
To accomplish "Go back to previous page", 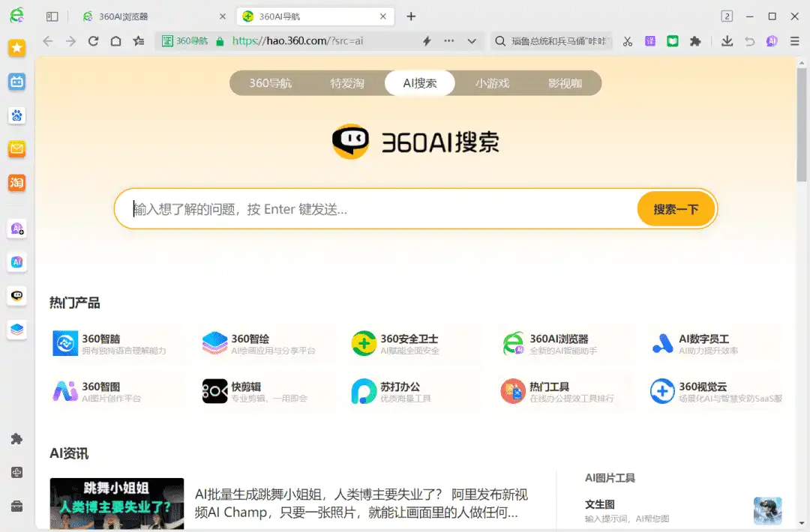I will (x=48, y=41).
